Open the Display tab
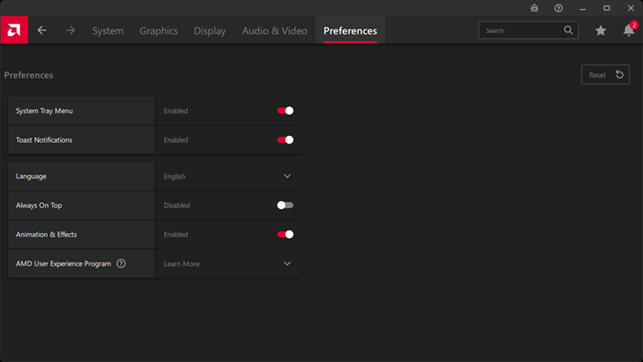643x362 pixels. pyautogui.click(x=210, y=31)
